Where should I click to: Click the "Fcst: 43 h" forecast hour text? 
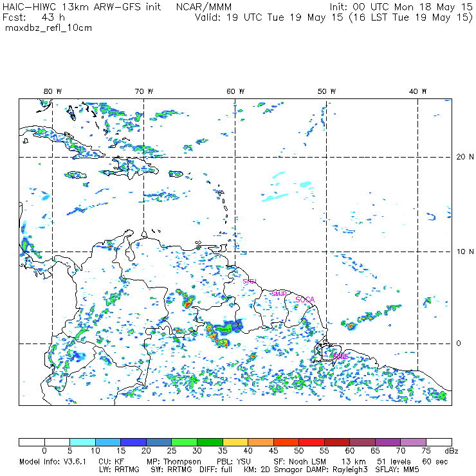33,17
